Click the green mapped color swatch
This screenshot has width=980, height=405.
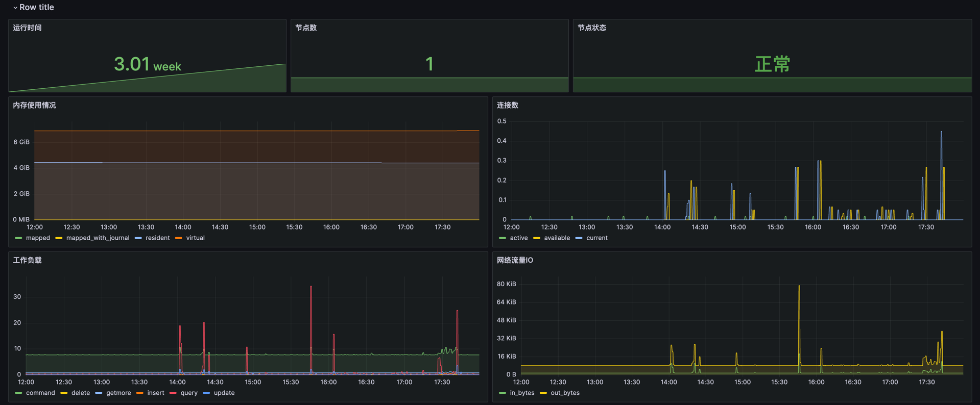19,238
